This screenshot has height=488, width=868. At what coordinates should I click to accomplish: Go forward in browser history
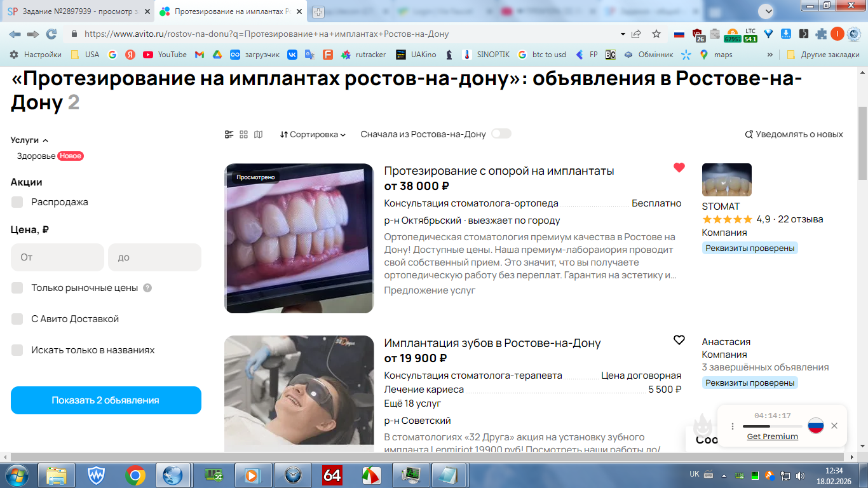click(x=33, y=34)
